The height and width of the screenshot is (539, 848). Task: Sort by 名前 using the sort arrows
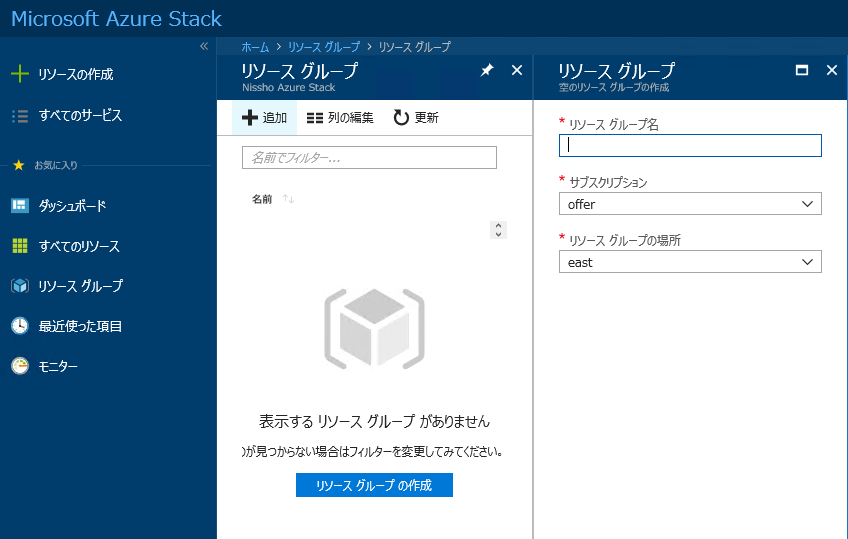point(288,199)
